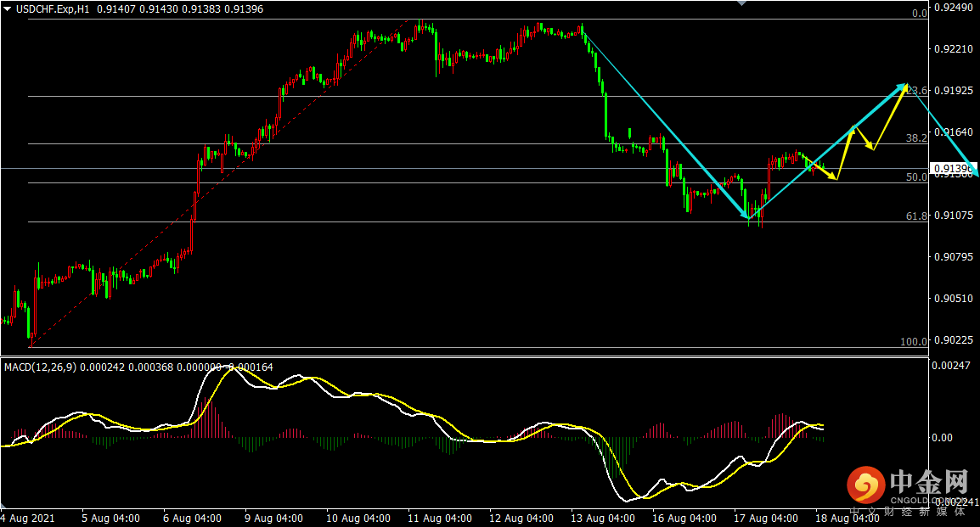
Task: Select the 61.8 Fibonacci level label
Action: (x=916, y=216)
